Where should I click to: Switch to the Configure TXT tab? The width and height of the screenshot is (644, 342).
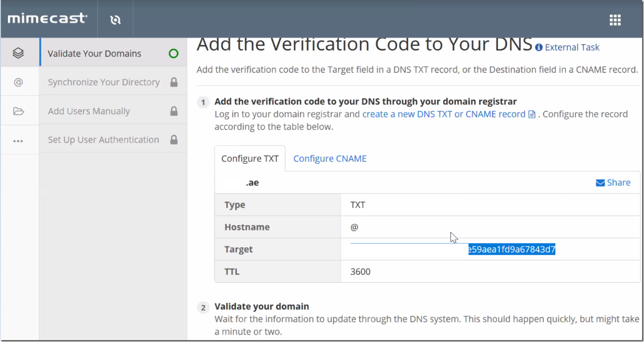click(250, 159)
